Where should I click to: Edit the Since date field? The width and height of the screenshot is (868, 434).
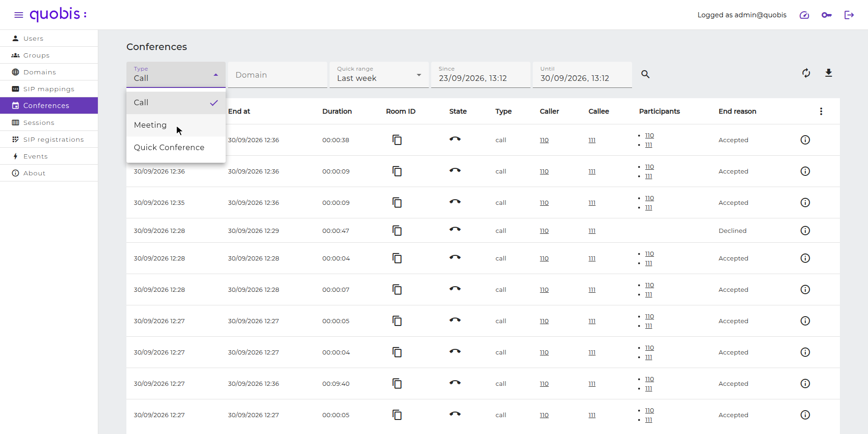click(x=481, y=75)
